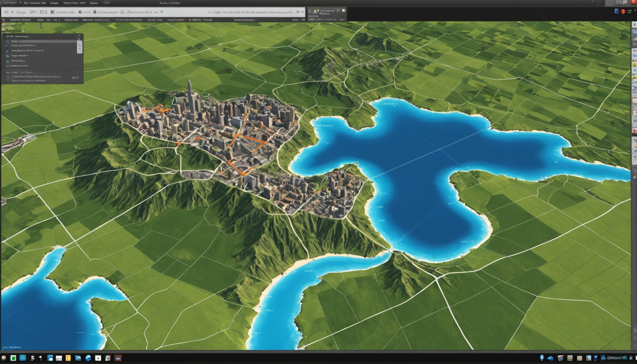637x364 pixels.
Task: Enable the blue flag layer in the layers panel
Action: tap(7, 46)
